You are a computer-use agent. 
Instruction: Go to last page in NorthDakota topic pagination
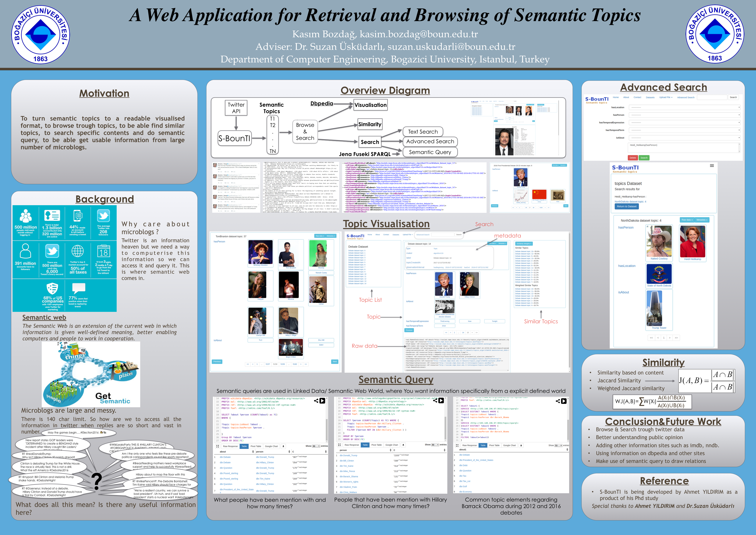click(x=676, y=338)
